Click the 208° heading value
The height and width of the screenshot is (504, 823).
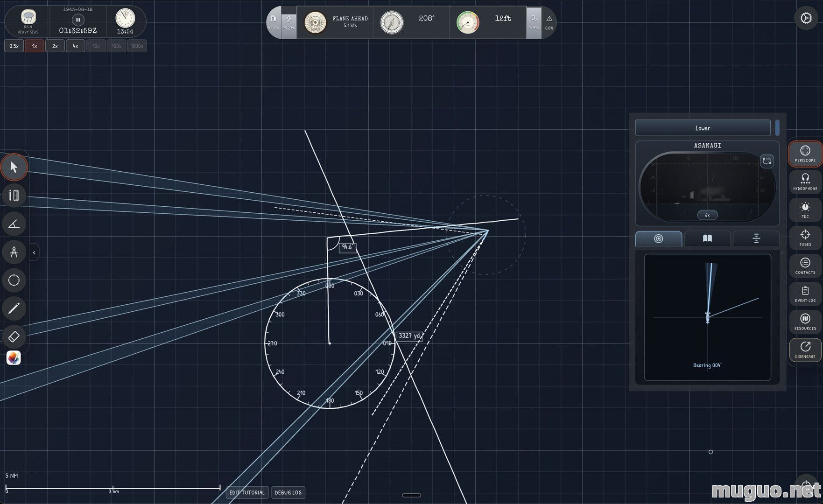tap(426, 18)
